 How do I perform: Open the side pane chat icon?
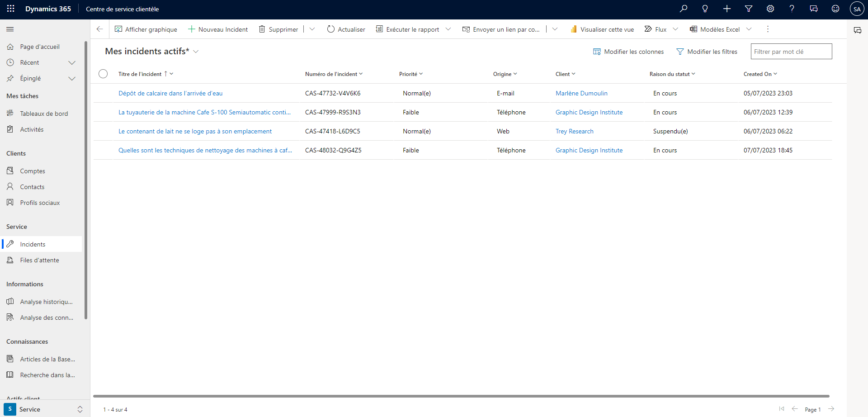858,30
